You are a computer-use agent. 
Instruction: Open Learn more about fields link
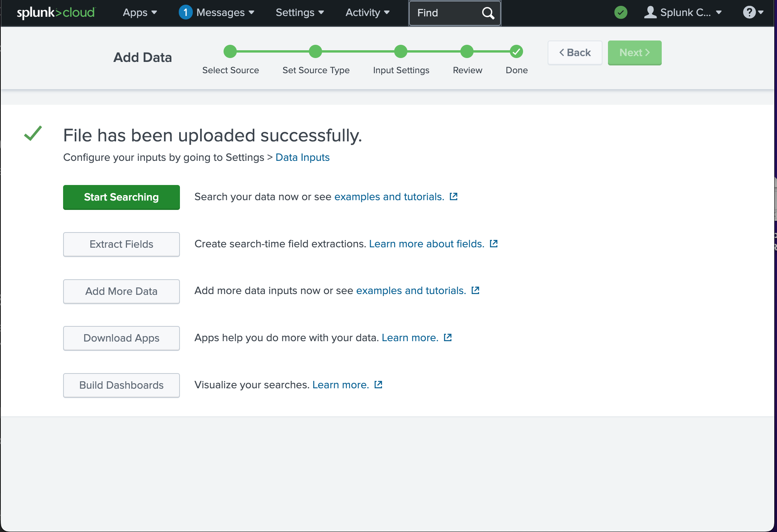pyautogui.click(x=426, y=244)
